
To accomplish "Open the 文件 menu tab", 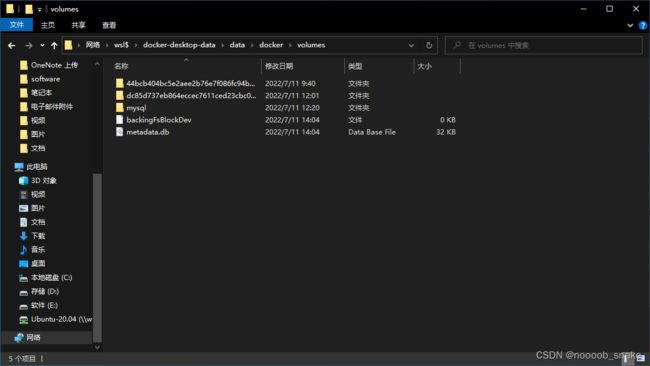I will (x=17, y=25).
